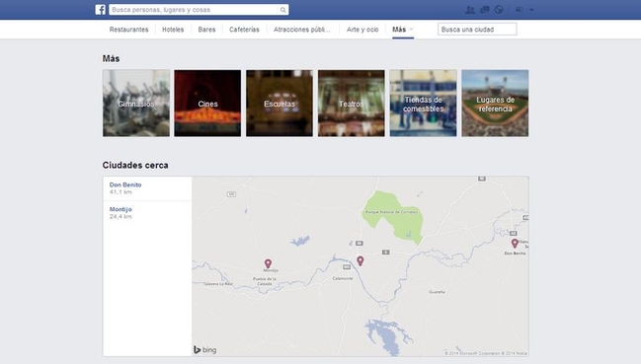Open the Arte y ocio tab
641x364 pixels.
point(362,30)
